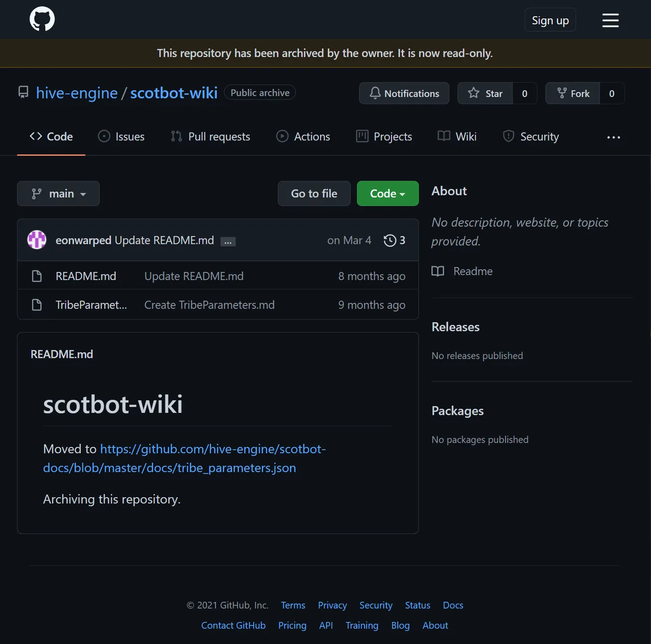View commit history clock icon

pyautogui.click(x=390, y=240)
